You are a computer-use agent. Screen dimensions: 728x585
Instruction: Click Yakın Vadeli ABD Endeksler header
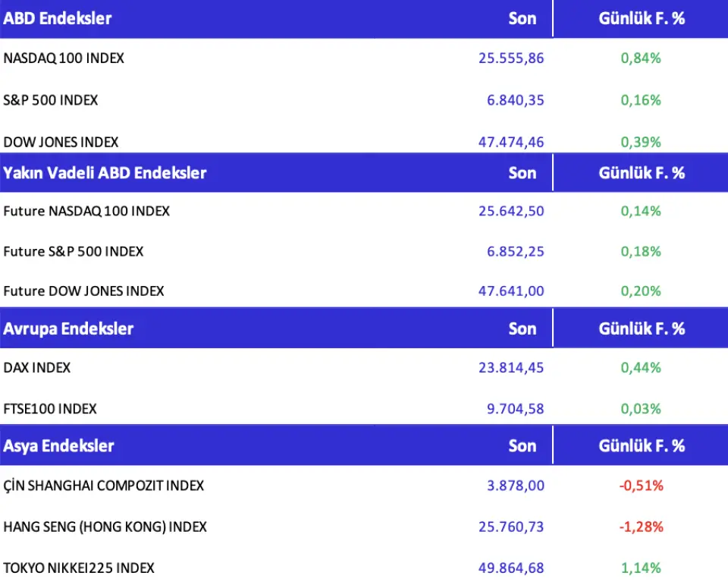coord(105,173)
